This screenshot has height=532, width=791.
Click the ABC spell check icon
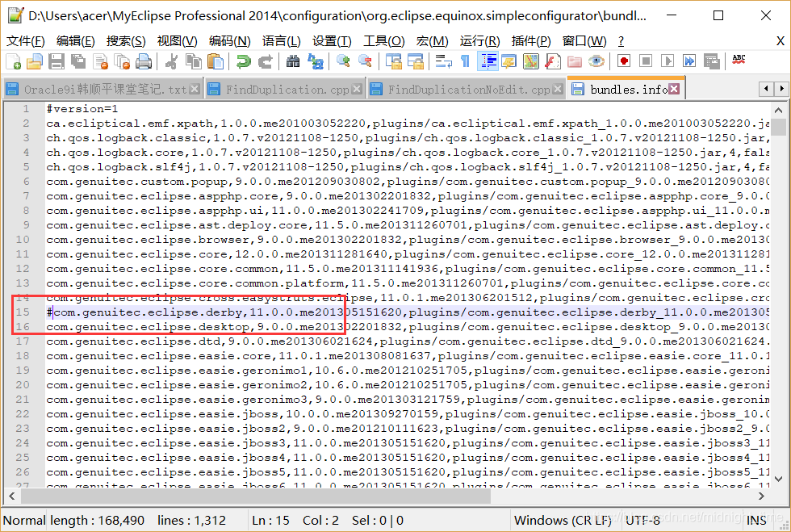coord(739,61)
